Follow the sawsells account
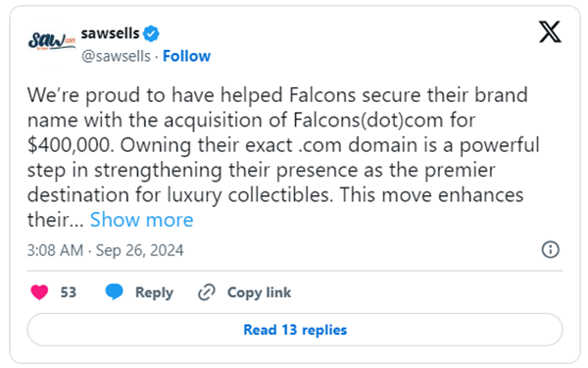Screen dimensions: 588x368 186,56
